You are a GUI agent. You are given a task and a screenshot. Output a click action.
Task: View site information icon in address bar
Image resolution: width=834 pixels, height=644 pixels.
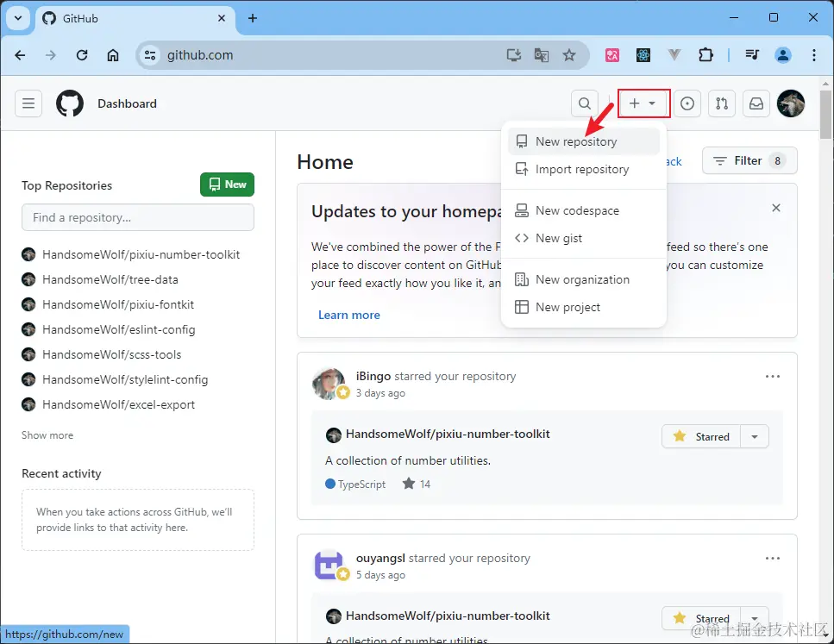pyautogui.click(x=150, y=55)
